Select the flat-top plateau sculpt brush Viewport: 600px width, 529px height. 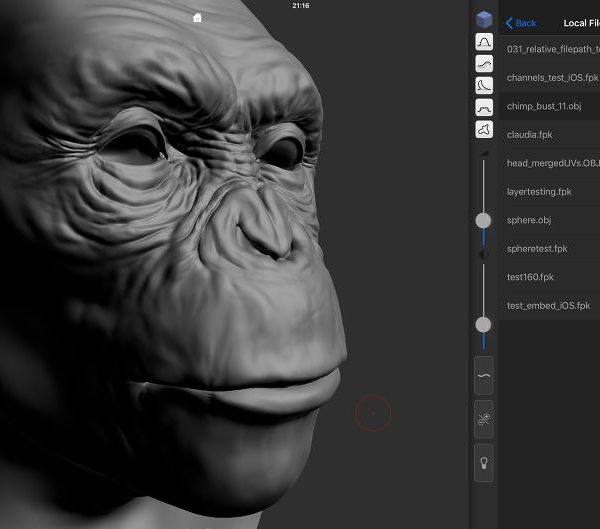(484, 107)
